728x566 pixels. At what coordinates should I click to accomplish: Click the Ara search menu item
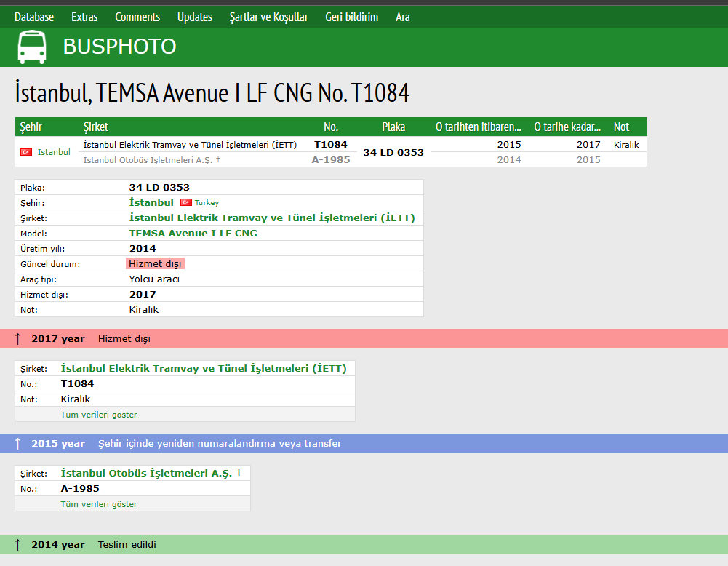click(x=403, y=17)
